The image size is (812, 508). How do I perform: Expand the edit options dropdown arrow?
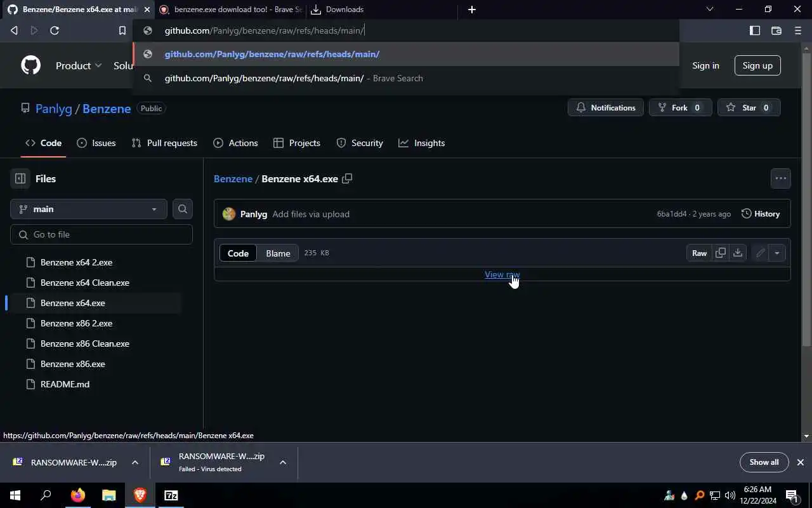pos(777,253)
